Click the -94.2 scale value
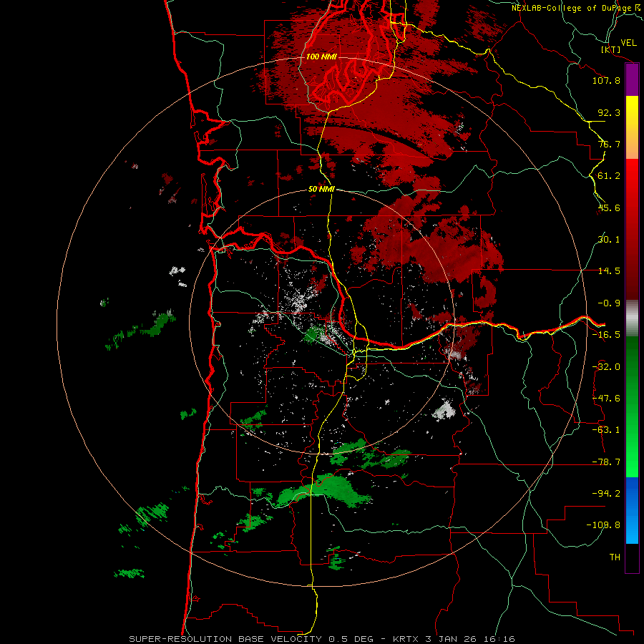Screen dimensions: 644x644 [x=606, y=493]
